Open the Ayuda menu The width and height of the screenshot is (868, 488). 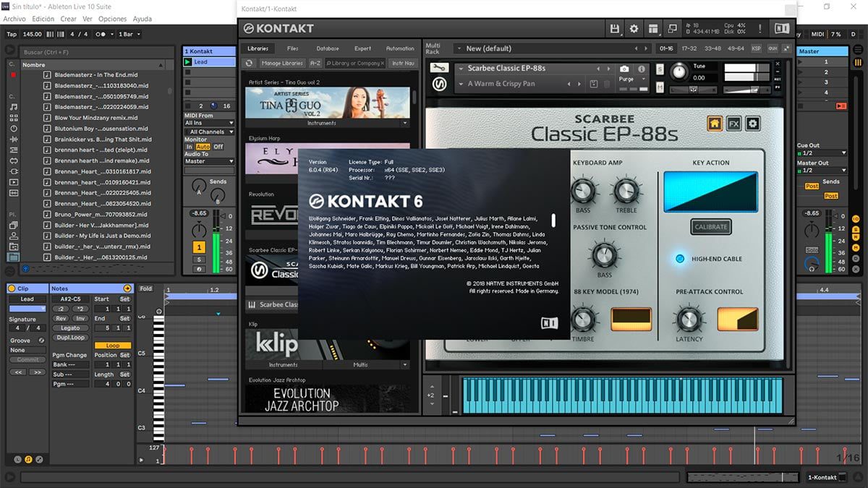(142, 19)
